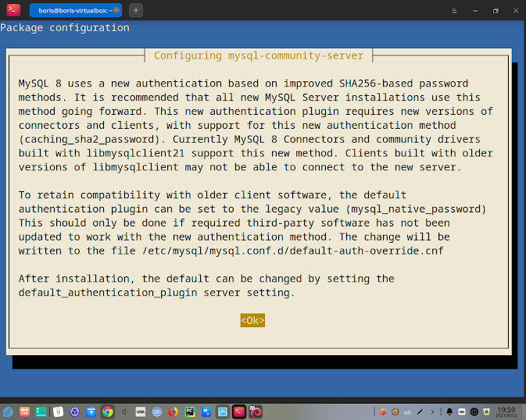Toggle the onscreen keyboard tray icon
The width and height of the screenshot is (526, 420).
(x=462, y=412)
